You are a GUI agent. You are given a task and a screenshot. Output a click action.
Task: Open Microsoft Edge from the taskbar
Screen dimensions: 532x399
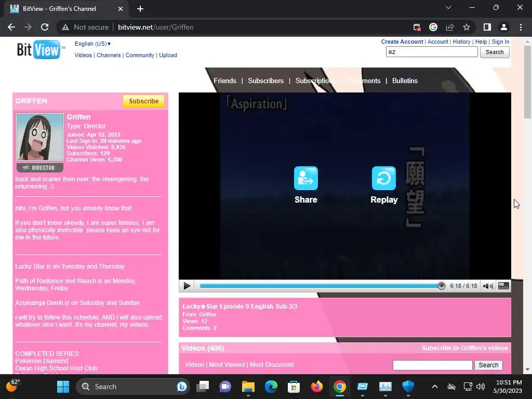[x=271, y=387]
